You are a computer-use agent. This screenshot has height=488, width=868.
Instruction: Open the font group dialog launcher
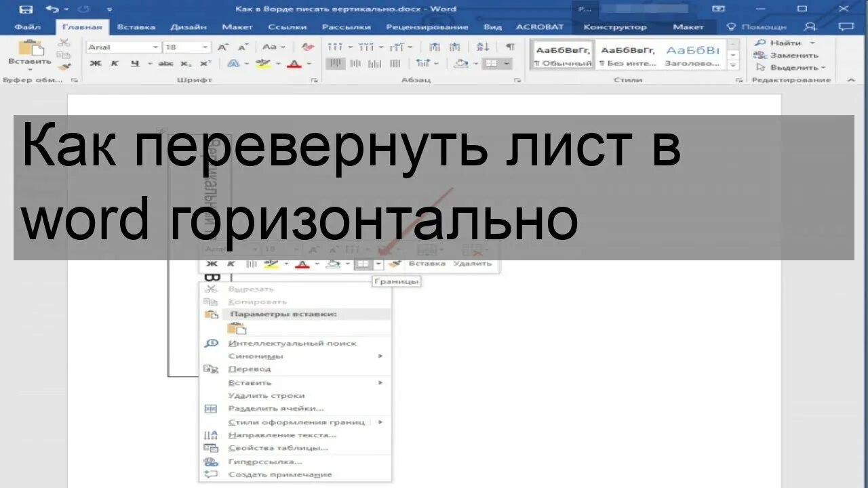(x=313, y=80)
